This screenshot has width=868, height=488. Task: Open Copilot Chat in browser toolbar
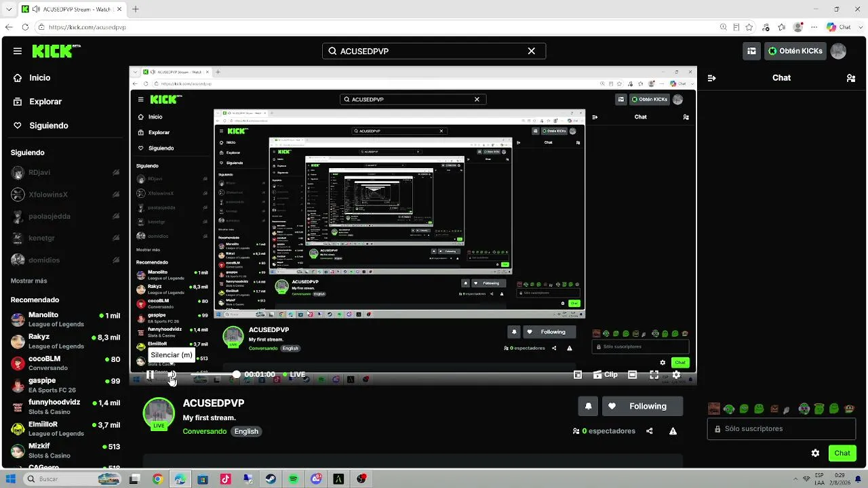(839, 27)
